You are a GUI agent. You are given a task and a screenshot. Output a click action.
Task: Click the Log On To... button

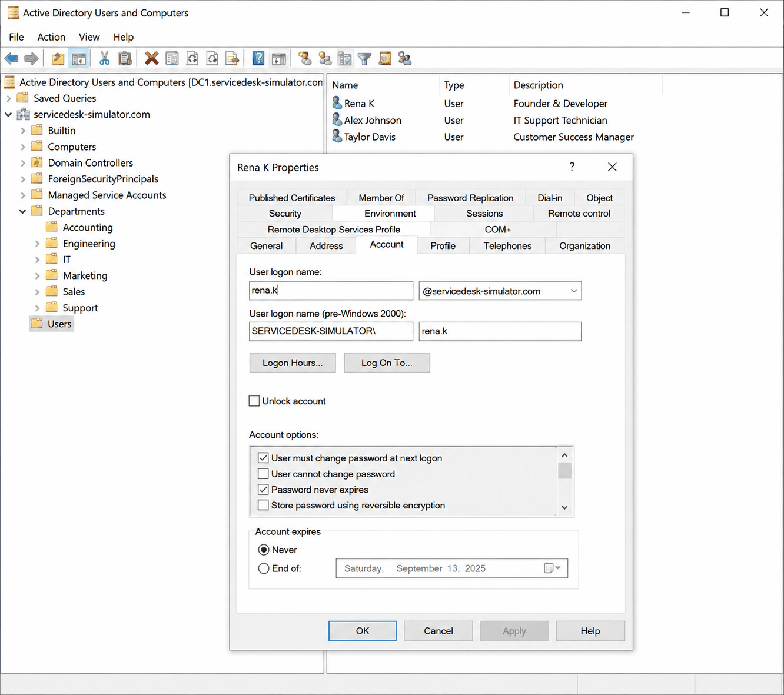click(387, 363)
